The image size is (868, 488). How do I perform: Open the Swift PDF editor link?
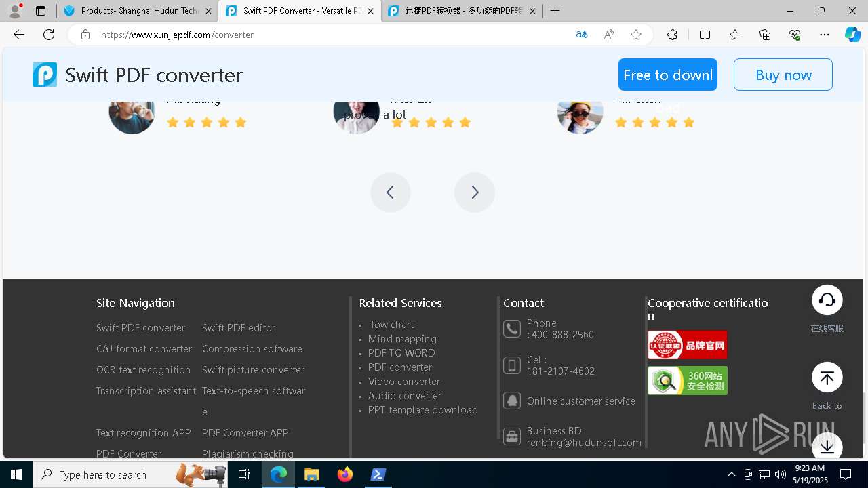click(239, 328)
